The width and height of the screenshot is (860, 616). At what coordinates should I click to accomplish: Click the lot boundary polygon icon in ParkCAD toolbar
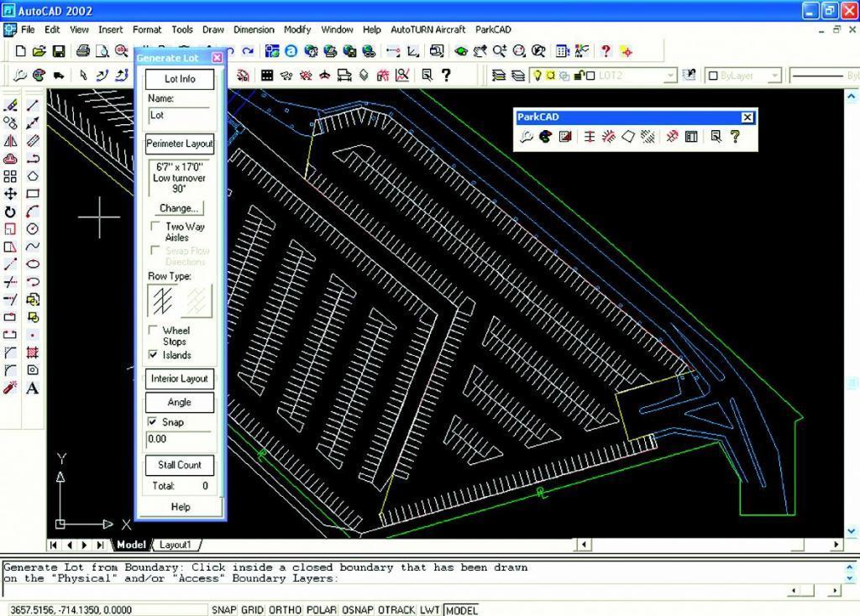tap(628, 137)
